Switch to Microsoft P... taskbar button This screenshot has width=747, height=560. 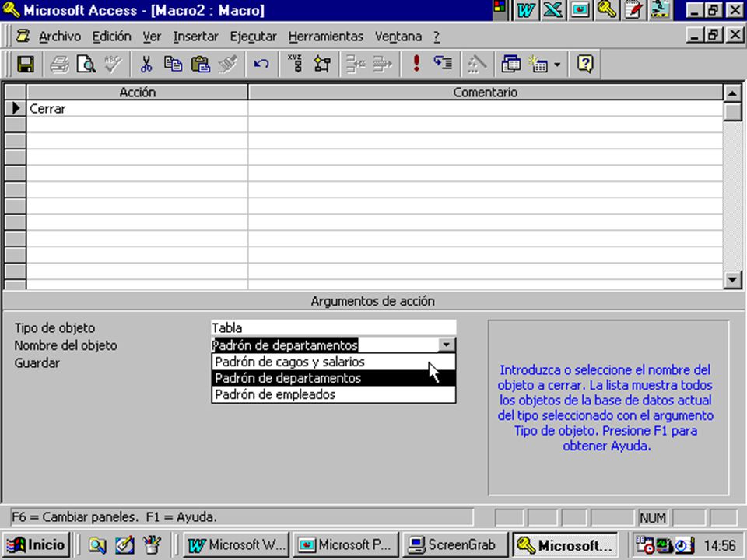[x=345, y=544]
